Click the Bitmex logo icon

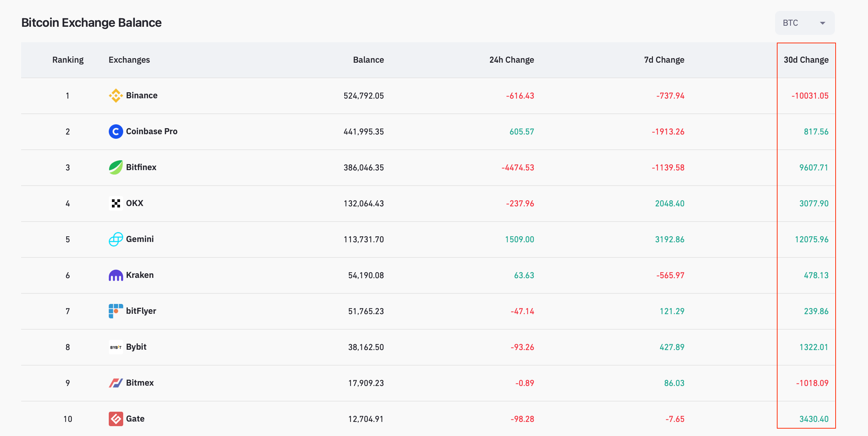click(115, 383)
